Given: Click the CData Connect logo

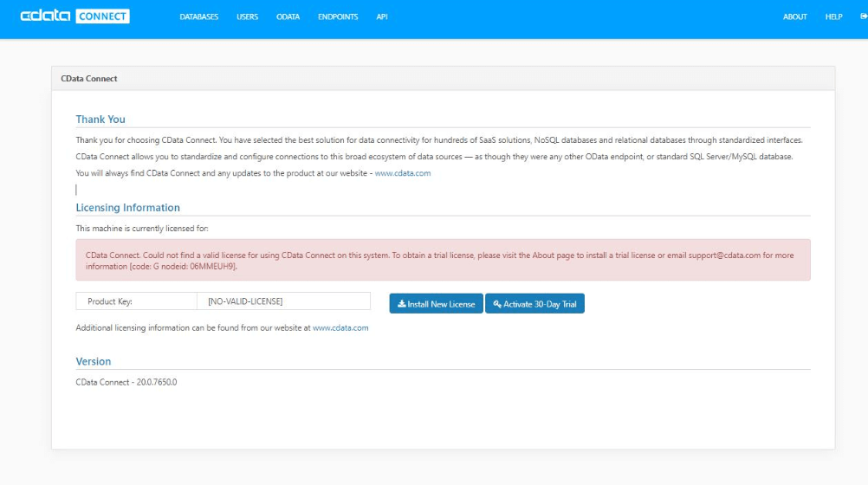Looking at the screenshot, I should (74, 16).
